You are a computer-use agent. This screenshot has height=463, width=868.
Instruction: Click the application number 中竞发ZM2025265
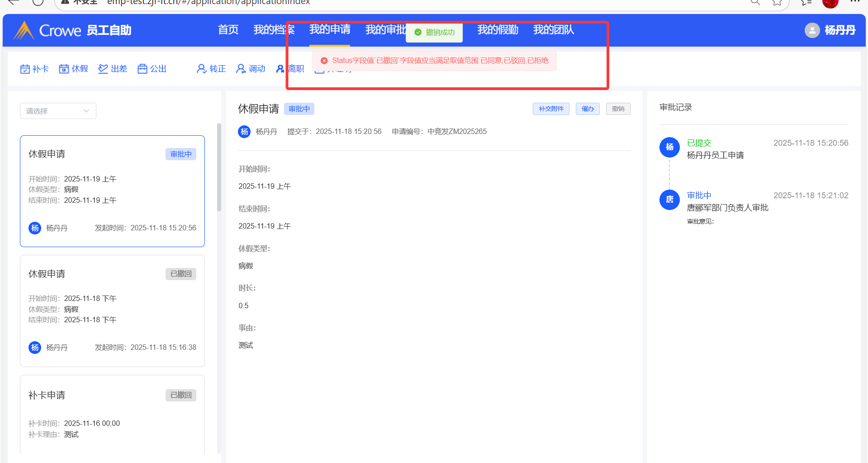pyautogui.click(x=457, y=132)
